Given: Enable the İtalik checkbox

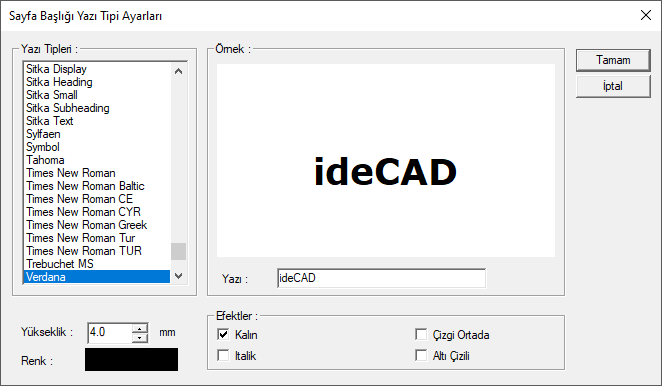Looking at the screenshot, I should (x=223, y=355).
